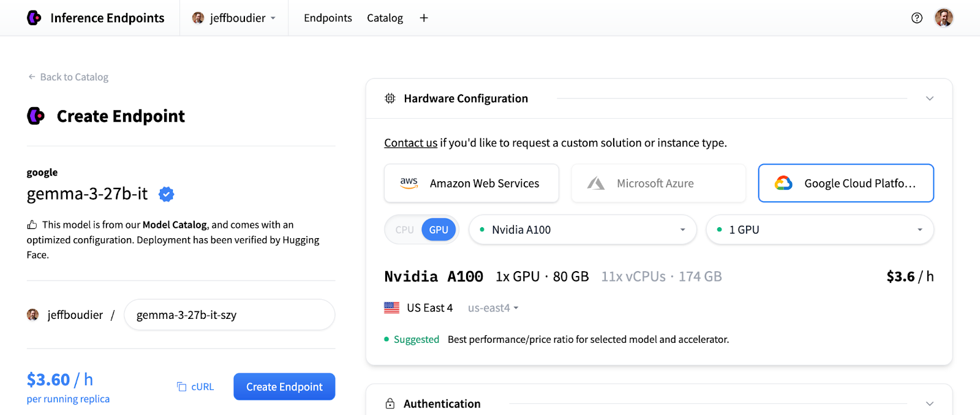The width and height of the screenshot is (980, 415).
Task: Choose Amazon Web Services provider
Action: (x=471, y=183)
